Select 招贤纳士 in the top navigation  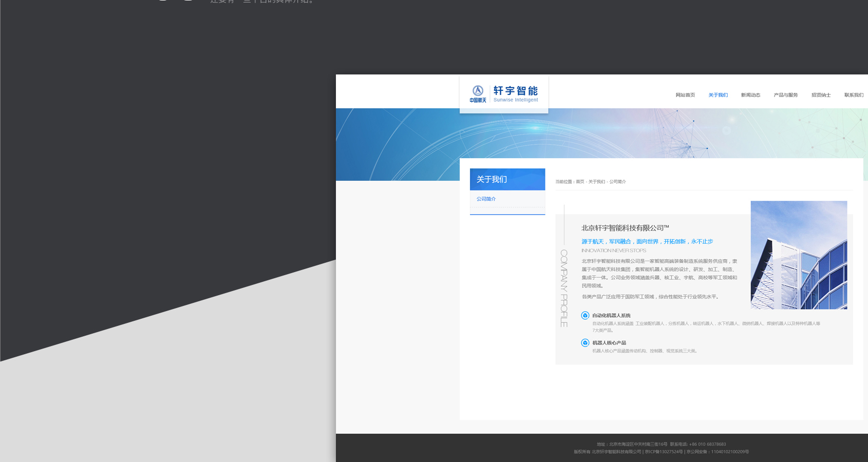coord(821,95)
